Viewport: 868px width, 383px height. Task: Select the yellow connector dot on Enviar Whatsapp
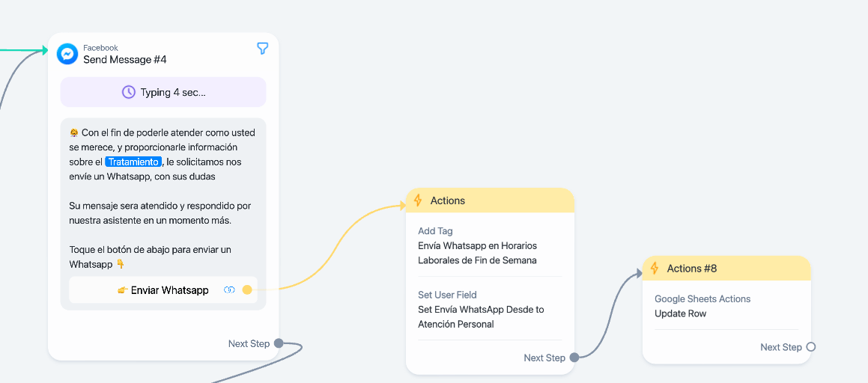tap(247, 290)
